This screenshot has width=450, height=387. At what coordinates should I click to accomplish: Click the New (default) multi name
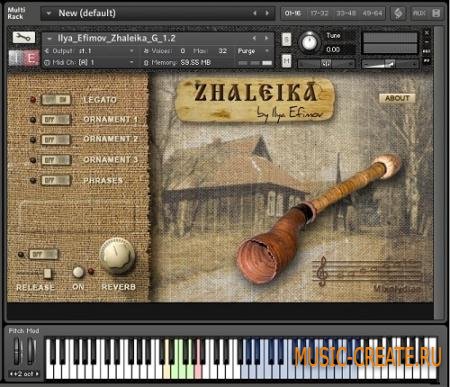tap(87, 13)
